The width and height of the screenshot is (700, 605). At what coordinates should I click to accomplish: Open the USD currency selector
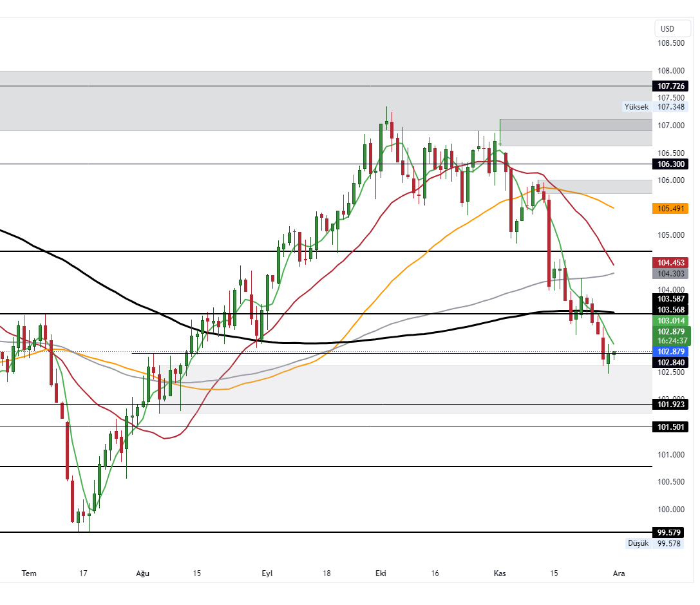(672, 28)
